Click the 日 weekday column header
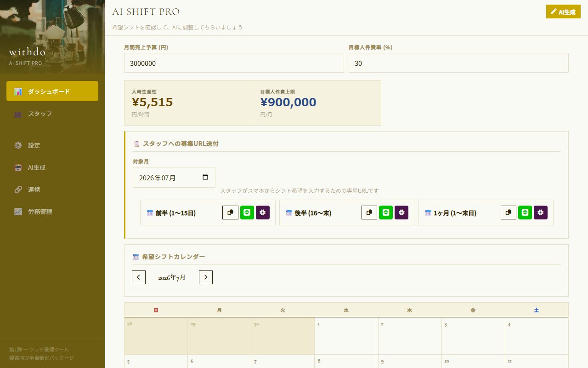Viewport: 588px width, 368px height. coord(156,310)
